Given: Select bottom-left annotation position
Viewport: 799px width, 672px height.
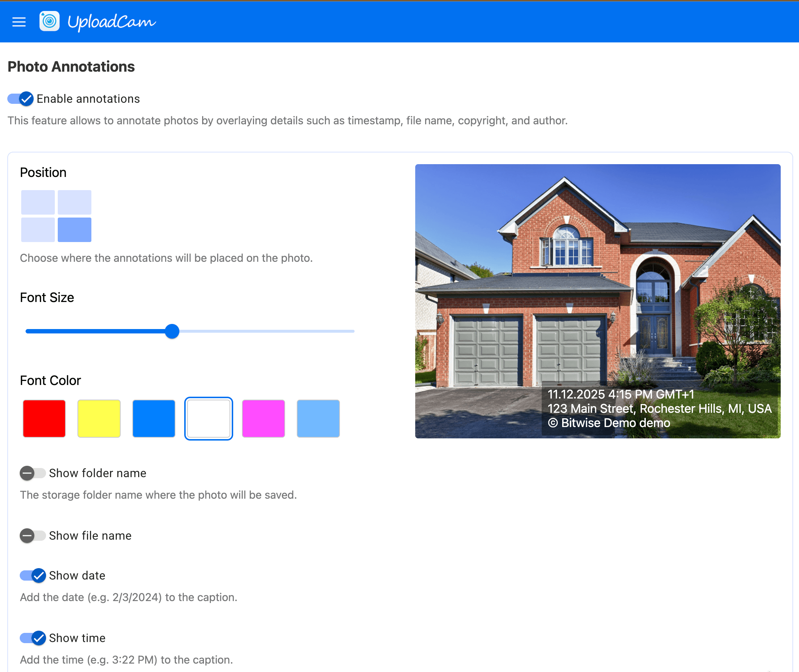Looking at the screenshot, I should click(38, 230).
